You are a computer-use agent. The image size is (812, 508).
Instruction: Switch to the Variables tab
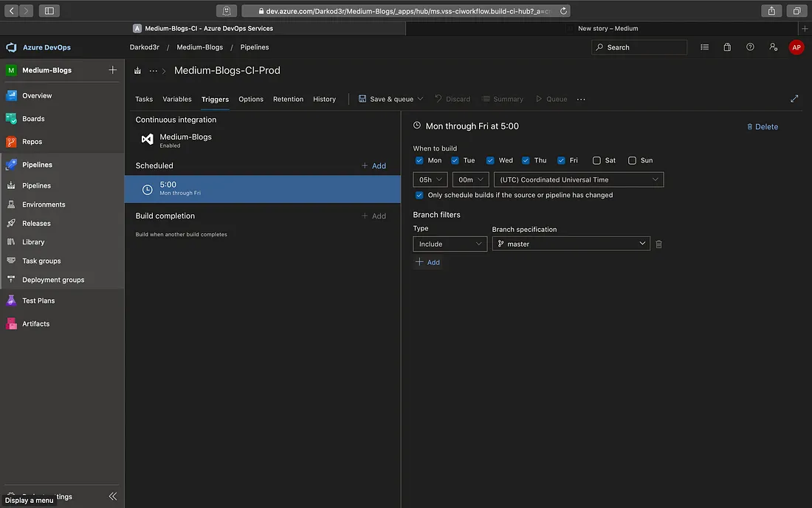[x=177, y=99]
